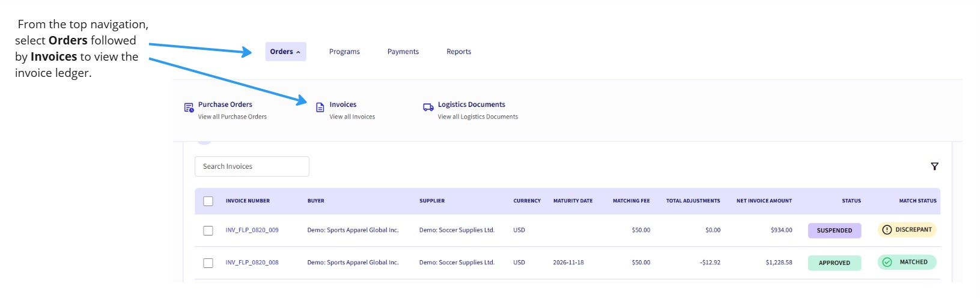Viewport: 980px width, 298px height.
Task: Click net invoice amount $1,228.58
Action: click(779, 263)
